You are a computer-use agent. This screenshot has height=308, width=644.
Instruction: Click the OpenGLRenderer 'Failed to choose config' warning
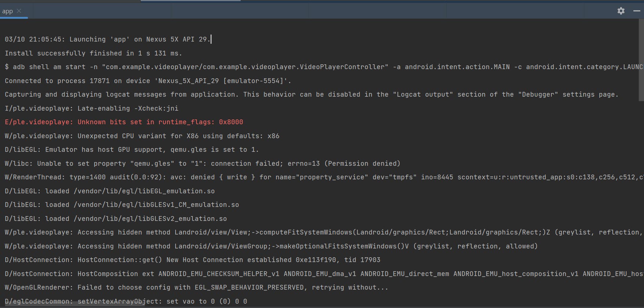[x=196, y=287]
